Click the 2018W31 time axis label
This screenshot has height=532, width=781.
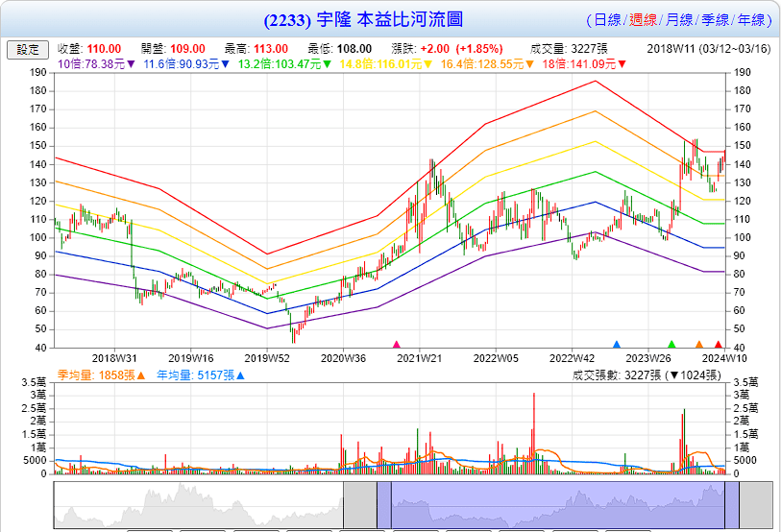click(114, 358)
